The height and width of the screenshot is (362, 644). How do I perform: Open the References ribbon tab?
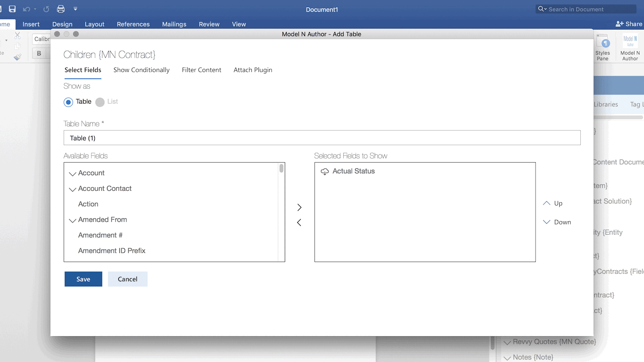click(133, 24)
